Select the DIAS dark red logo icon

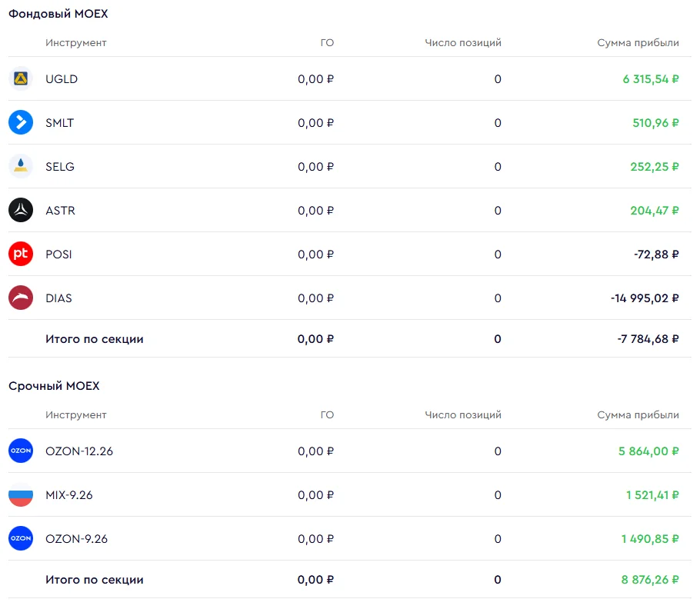(x=21, y=298)
